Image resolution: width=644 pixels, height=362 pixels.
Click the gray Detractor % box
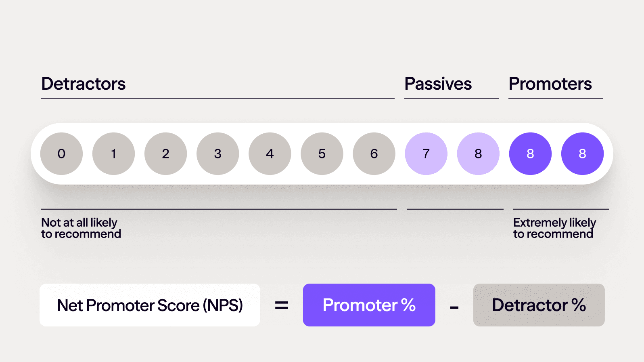tap(539, 305)
